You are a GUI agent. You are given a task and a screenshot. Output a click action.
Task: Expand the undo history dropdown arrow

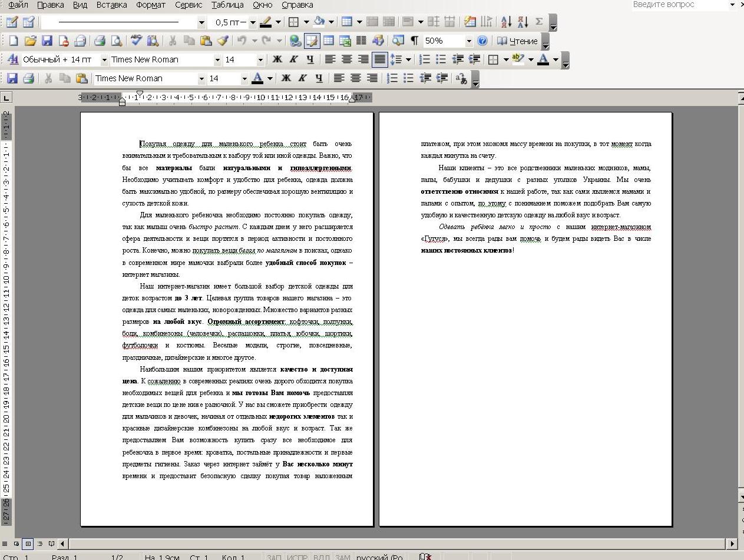[254, 41]
